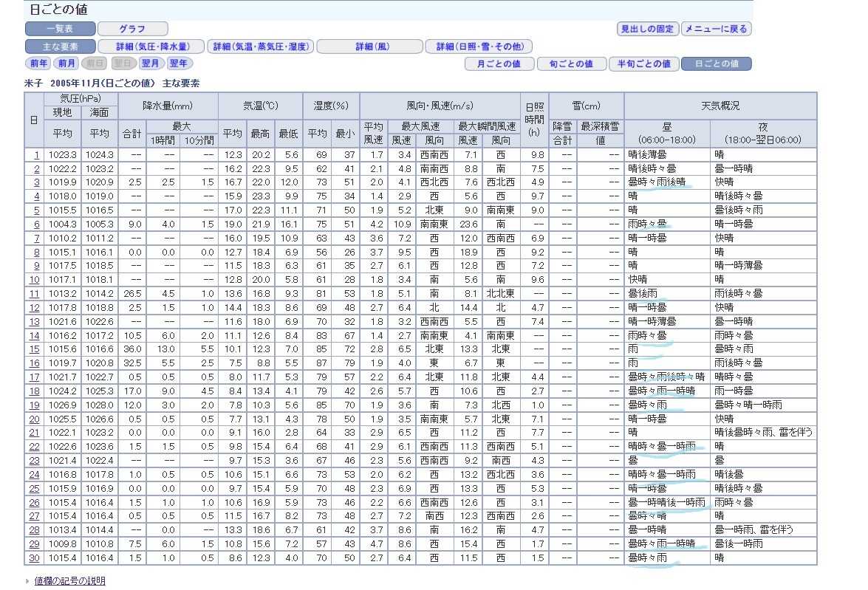Click the 36.0 precipitation total value
This screenshot has height=590, width=868.
pos(132,349)
